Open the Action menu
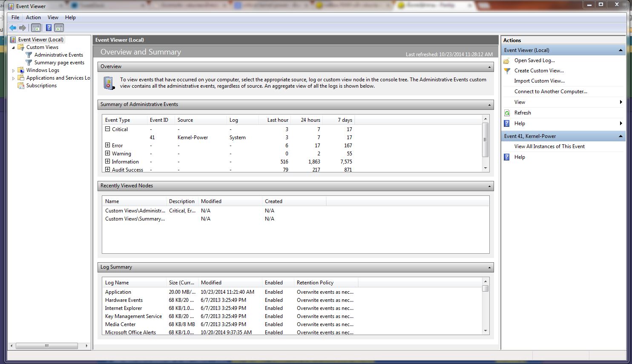Screen dimensions: 632x364 (33, 17)
